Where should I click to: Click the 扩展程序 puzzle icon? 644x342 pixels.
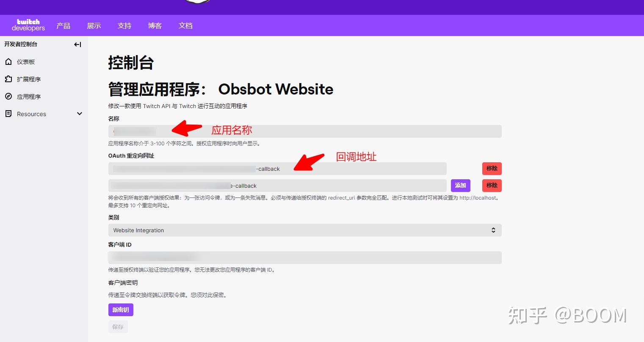[8, 79]
